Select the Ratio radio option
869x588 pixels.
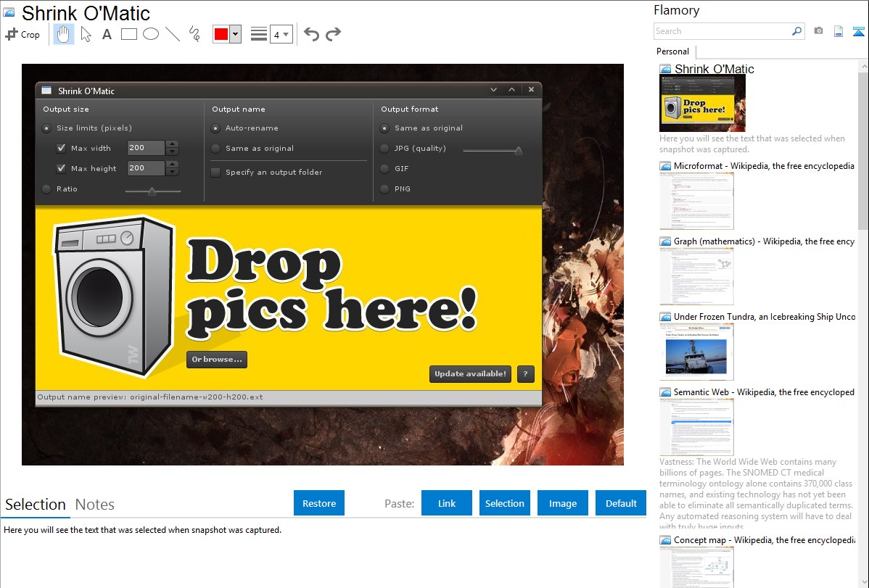click(46, 189)
